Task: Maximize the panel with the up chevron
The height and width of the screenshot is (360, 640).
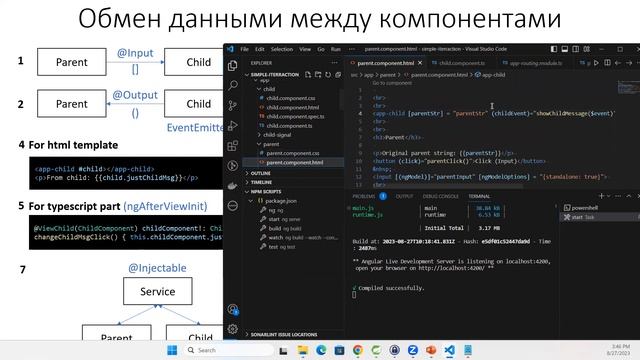Action: (x=629, y=196)
